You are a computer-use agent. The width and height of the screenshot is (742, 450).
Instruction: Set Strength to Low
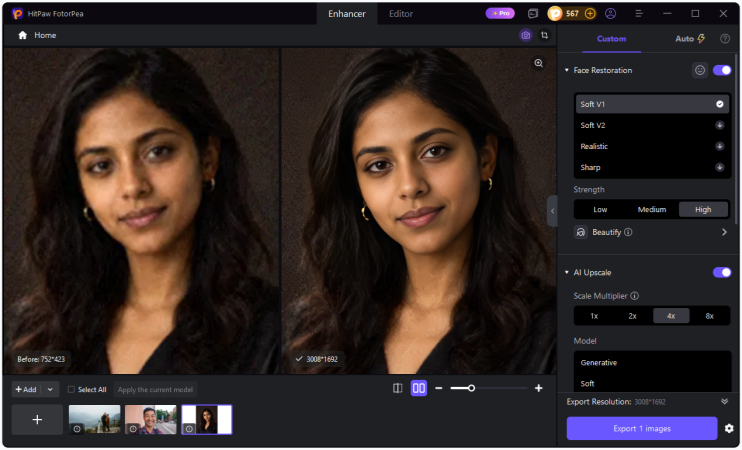[x=600, y=209]
